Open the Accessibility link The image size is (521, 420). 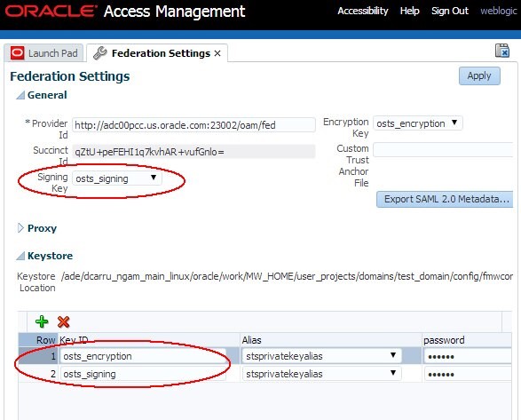(363, 11)
